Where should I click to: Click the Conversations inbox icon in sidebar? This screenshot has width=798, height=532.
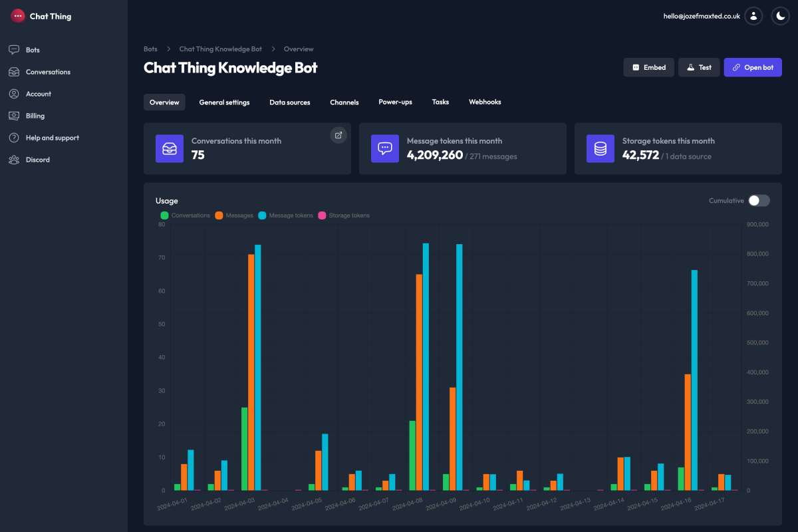coord(13,72)
